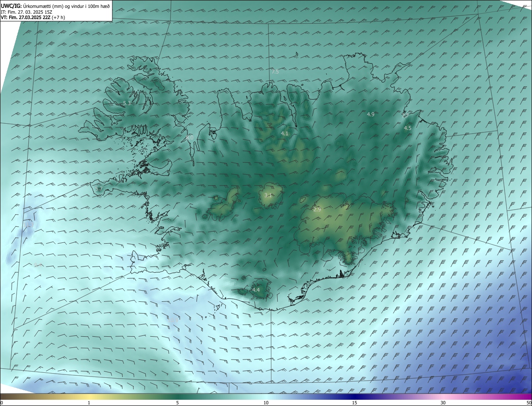Viewport: 532px width, 406px height.
Task: Click the '30' label on the color scale
Action: click(443, 403)
